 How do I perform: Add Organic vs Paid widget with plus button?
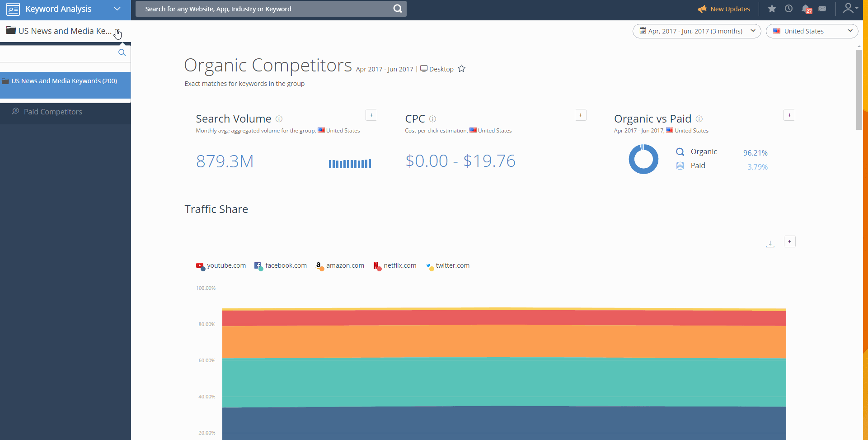(789, 115)
